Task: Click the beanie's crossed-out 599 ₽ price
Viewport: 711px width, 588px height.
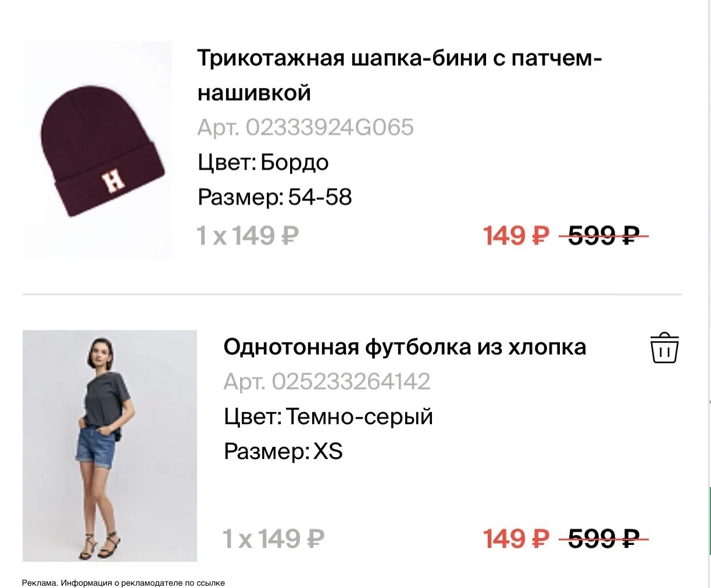Action: 603,236
